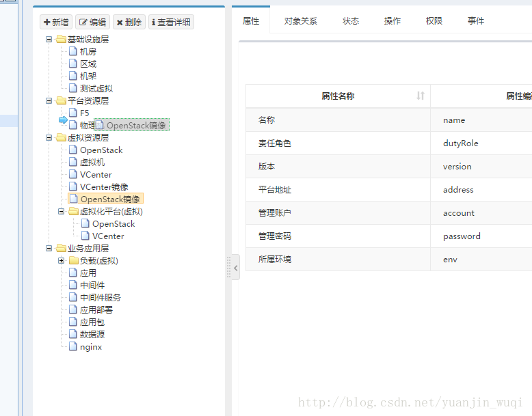This screenshot has width=532, height=416.
Task: Select the 虚拟机 tree item
Action: click(92, 163)
